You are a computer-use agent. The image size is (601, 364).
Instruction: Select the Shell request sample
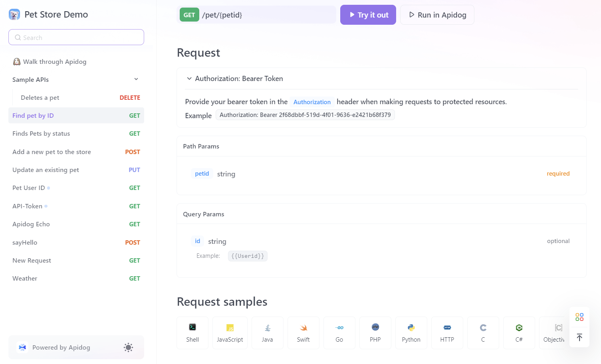click(x=192, y=332)
